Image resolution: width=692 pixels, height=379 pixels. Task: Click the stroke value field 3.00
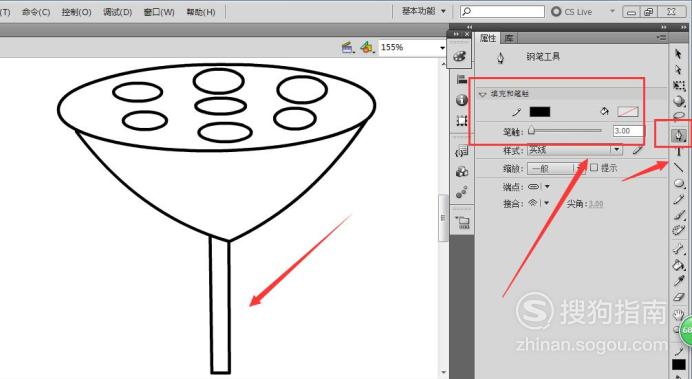(628, 131)
